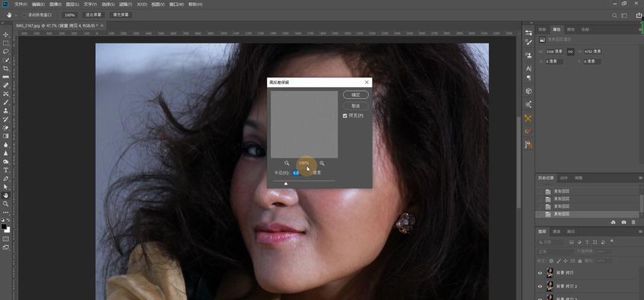The width and height of the screenshot is (644, 300).
Task: Select the Clone Stamp tool
Action: (x=6, y=110)
